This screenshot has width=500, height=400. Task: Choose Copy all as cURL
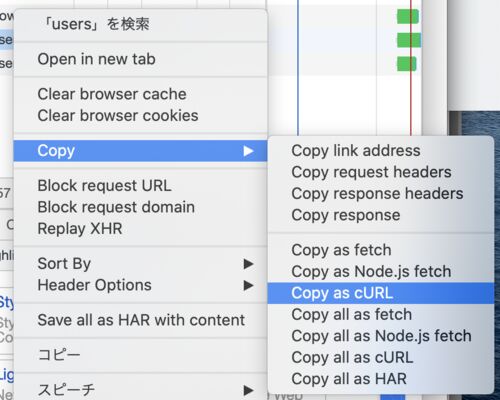(381, 357)
